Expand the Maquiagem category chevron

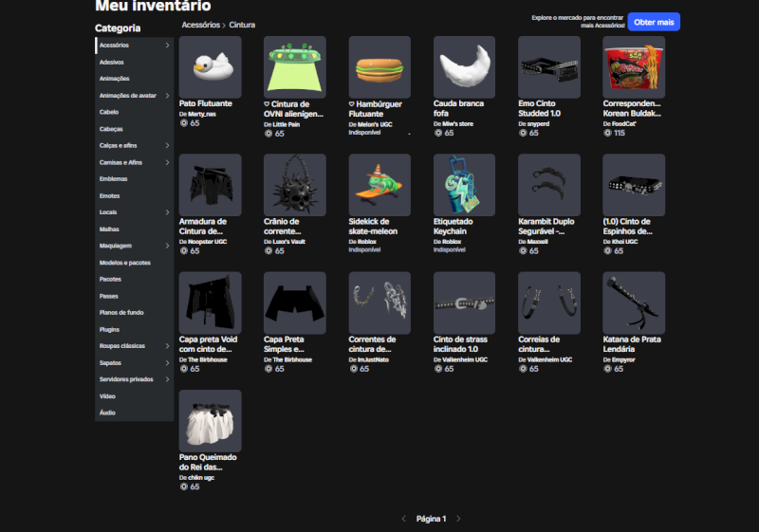click(168, 246)
